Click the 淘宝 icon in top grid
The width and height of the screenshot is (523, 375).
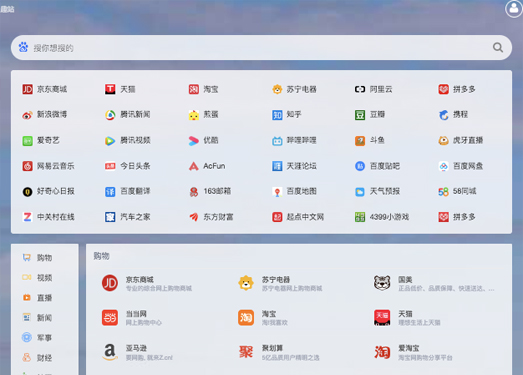193,89
